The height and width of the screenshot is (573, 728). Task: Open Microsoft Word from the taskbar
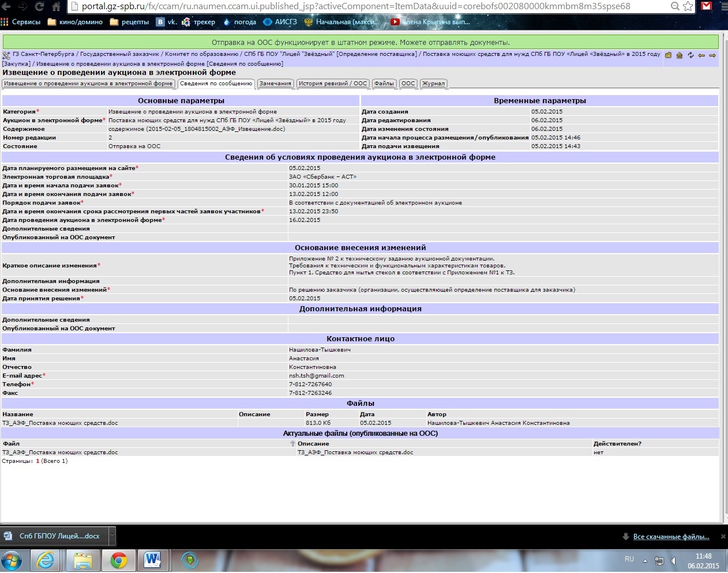click(152, 560)
